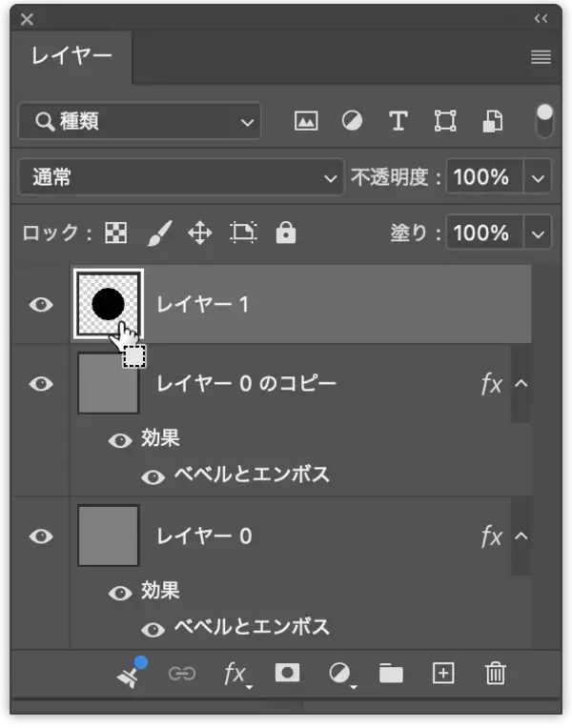The image size is (572, 728).
Task: Toggle ベベルとエンボス visibility under レイヤー 0
Action: 153,630
